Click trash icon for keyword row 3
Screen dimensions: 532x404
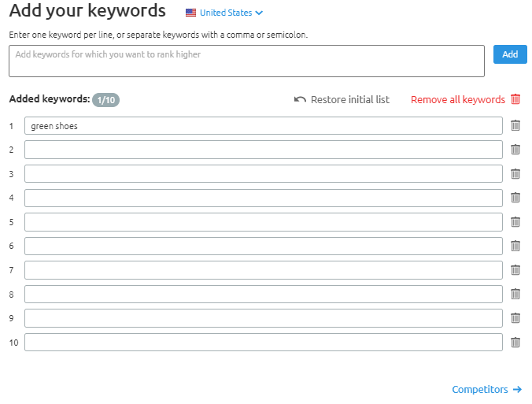(x=515, y=173)
